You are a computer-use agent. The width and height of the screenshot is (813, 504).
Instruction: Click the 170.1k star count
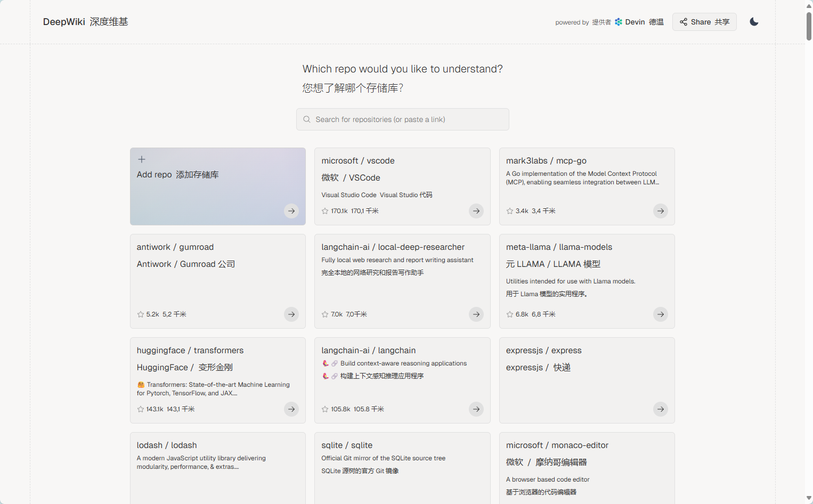click(339, 211)
